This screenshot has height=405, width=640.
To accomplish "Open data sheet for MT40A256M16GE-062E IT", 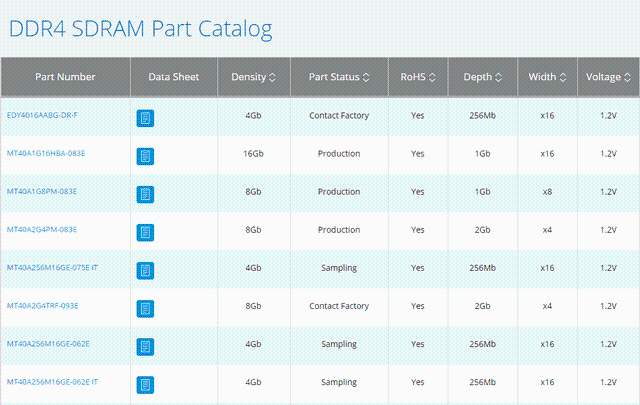I will [145, 385].
